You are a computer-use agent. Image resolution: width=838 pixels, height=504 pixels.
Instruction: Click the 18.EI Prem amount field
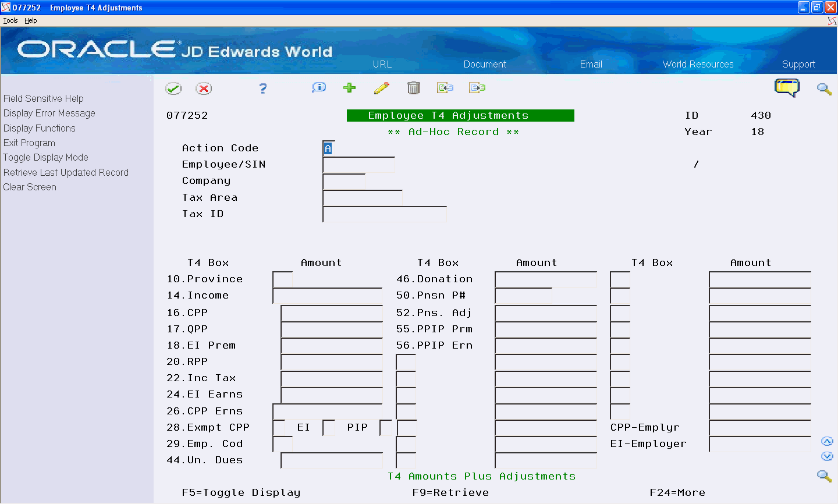coord(332,346)
